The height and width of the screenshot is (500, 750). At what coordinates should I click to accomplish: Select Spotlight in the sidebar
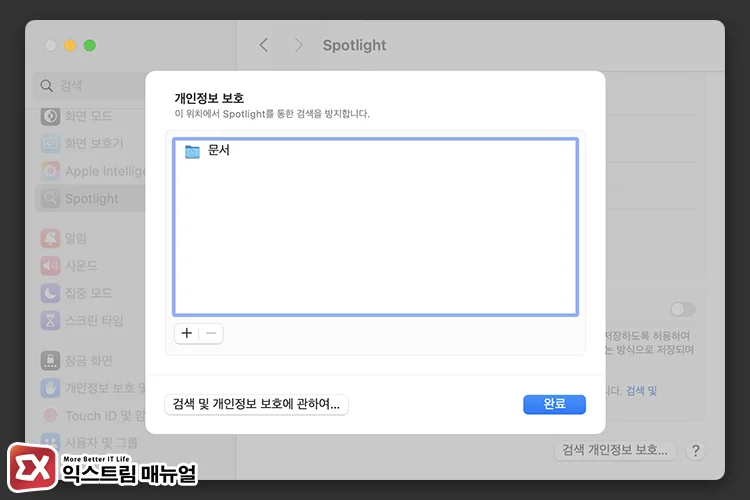pos(91,198)
